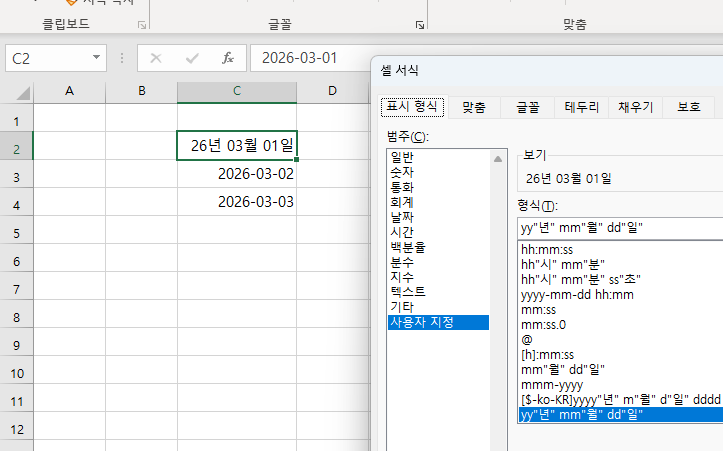The width and height of the screenshot is (723, 451).
Task: Select 일반 category
Action: pos(438,158)
